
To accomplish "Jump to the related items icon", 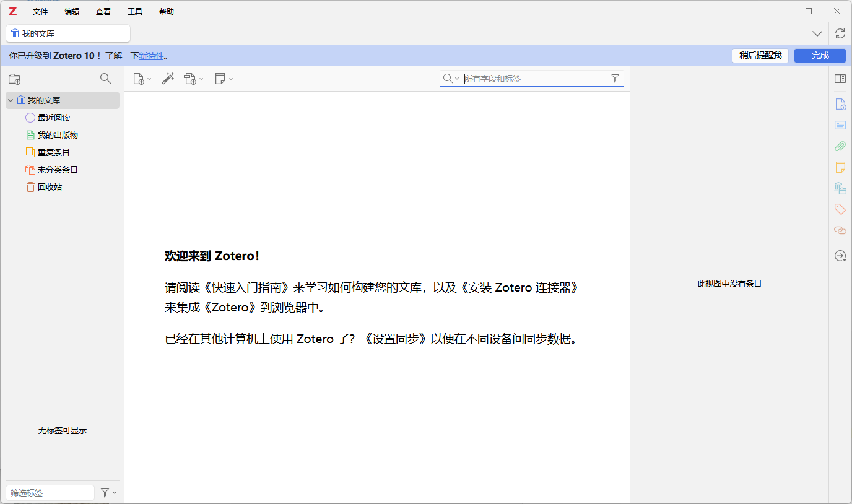I will click(840, 230).
